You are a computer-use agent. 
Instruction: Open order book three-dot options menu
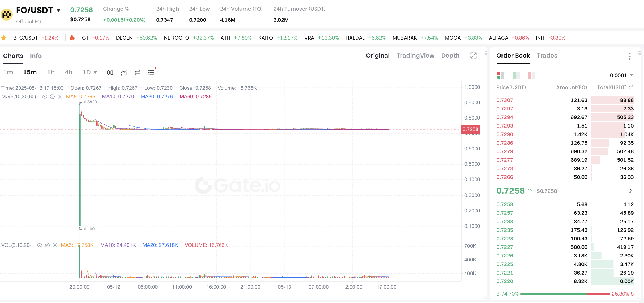pos(629,56)
